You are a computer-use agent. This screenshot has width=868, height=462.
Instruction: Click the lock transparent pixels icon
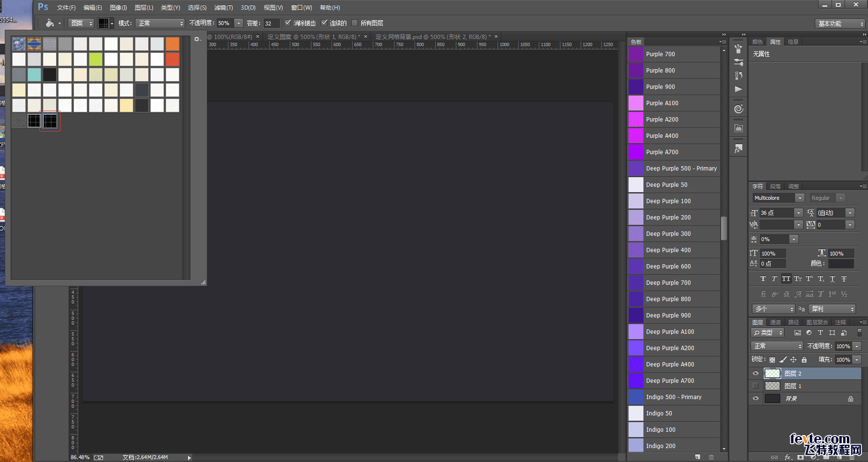[772, 360]
